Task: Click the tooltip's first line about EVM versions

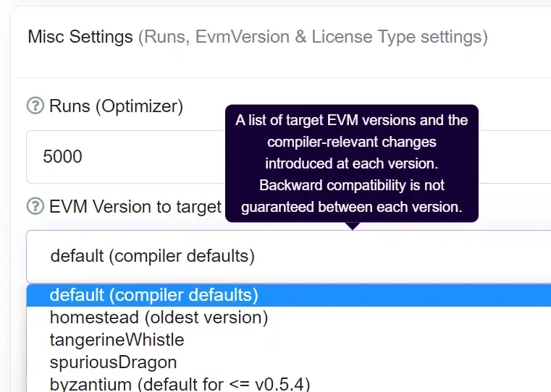Action: (x=351, y=120)
